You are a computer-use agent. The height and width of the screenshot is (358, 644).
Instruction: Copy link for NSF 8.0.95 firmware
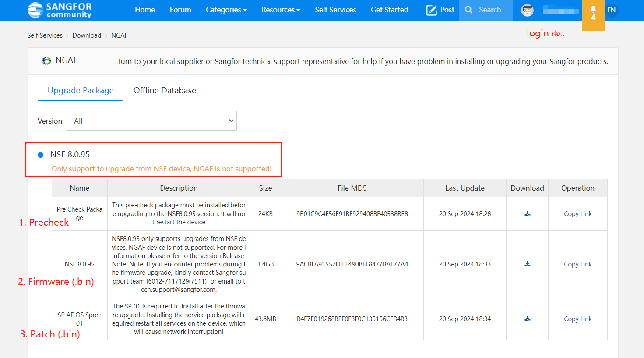578,264
